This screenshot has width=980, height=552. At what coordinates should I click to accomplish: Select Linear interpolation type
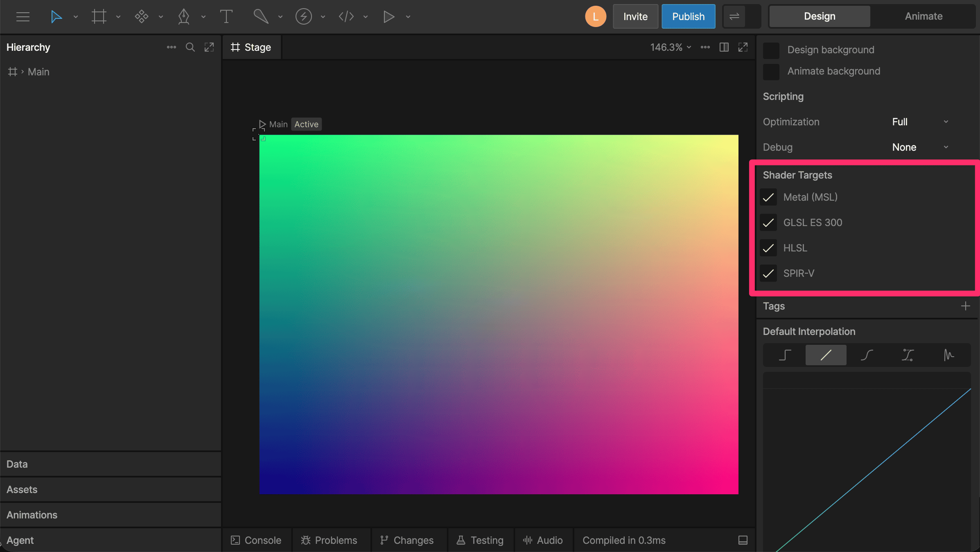[x=826, y=355]
